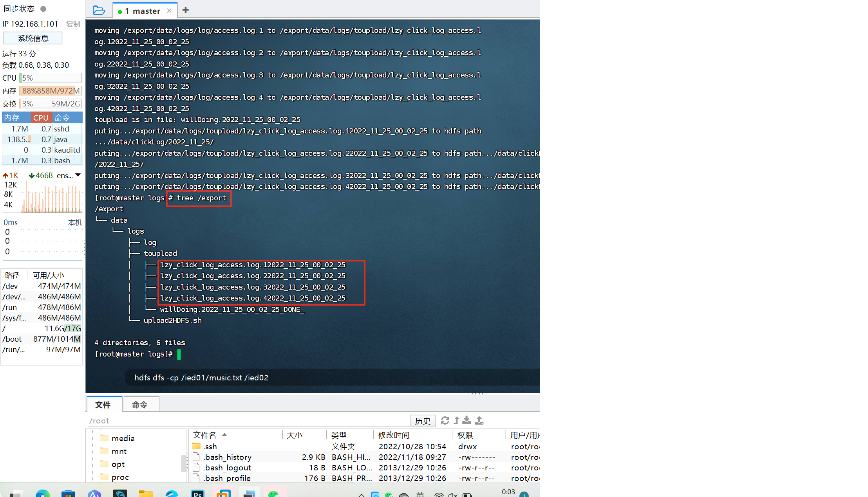This screenshot has height=497, width=868.
Task: Click the download file icon
Action: pyautogui.click(x=467, y=420)
